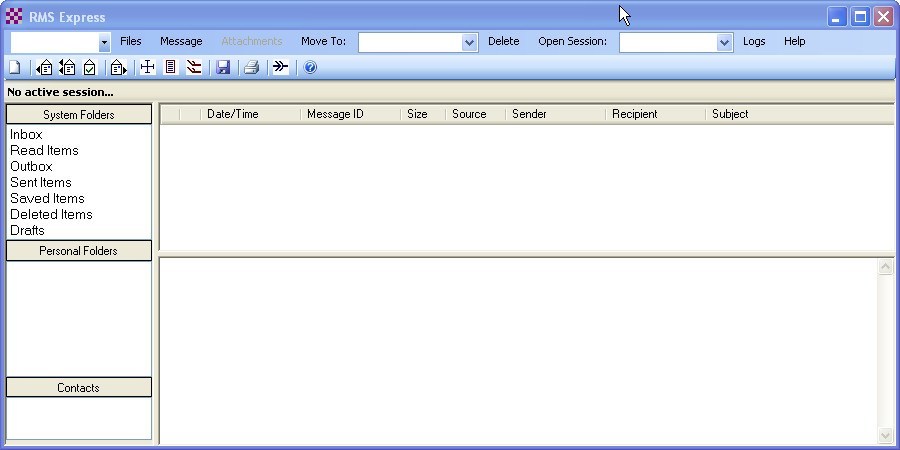Open the Attachments menu
The width and height of the screenshot is (900, 450).
click(x=251, y=41)
